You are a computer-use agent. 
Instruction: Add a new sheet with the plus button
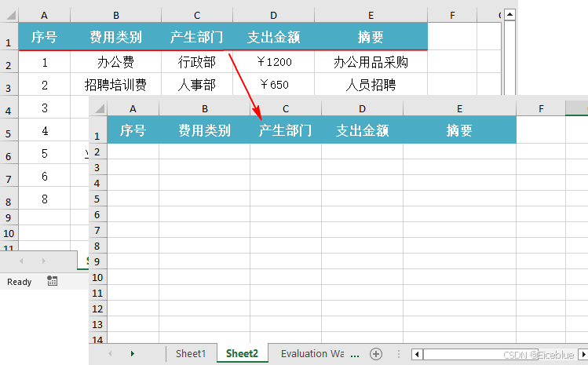pos(376,354)
